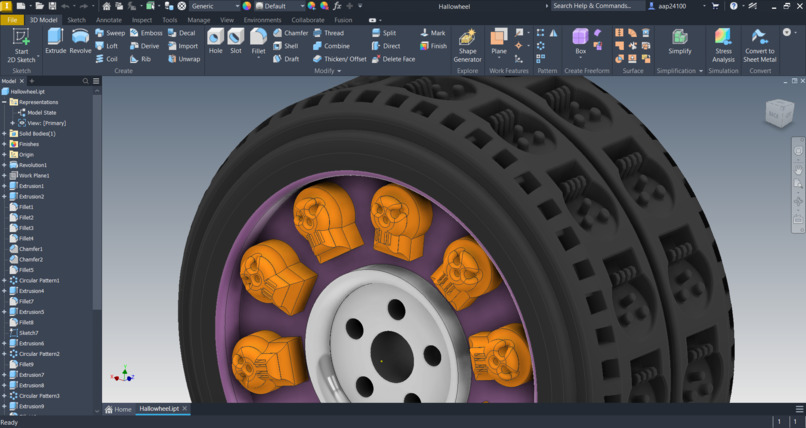Click the Search Help & Commands field
This screenshot has width=806, height=428.
(x=598, y=6)
